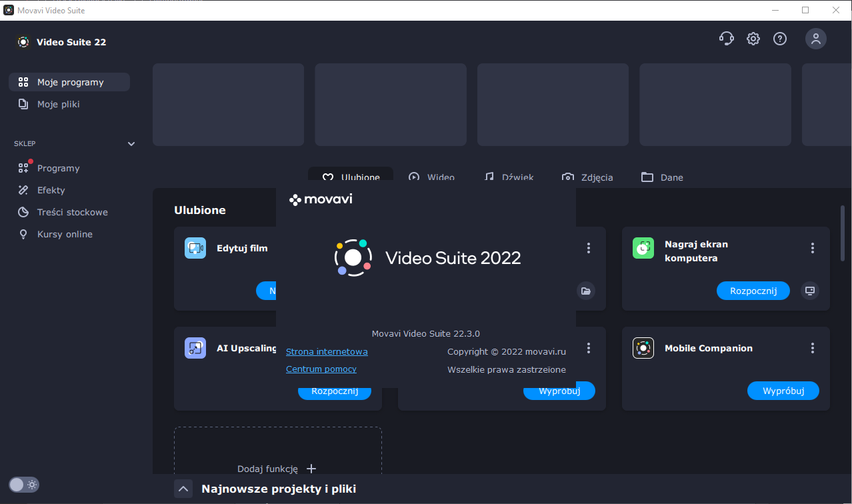
Task: Open support headset icon in header
Action: [x=727, y=39]
